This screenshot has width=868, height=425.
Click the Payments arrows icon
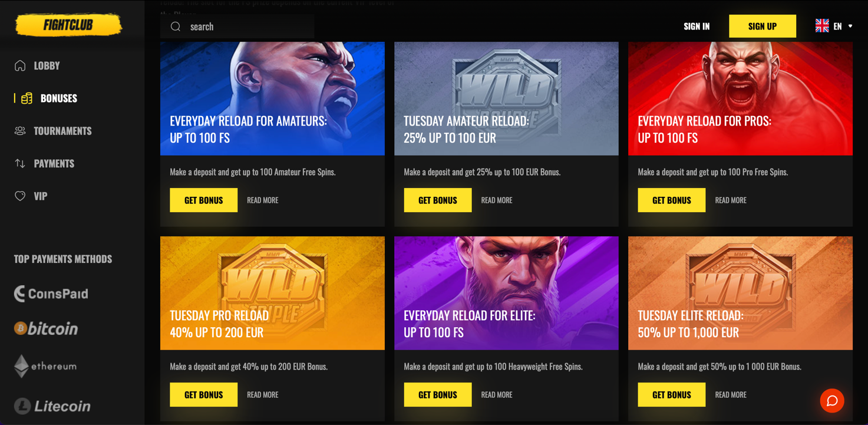click(20, 163)
